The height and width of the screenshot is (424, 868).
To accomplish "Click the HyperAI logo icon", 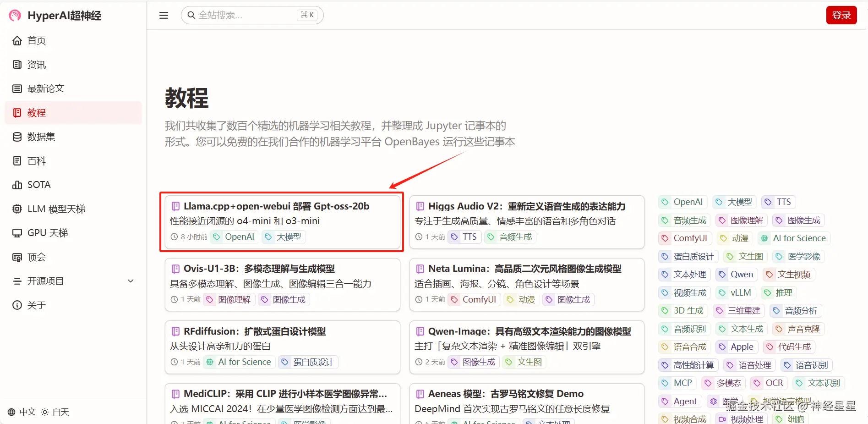I will coord(15,16).
